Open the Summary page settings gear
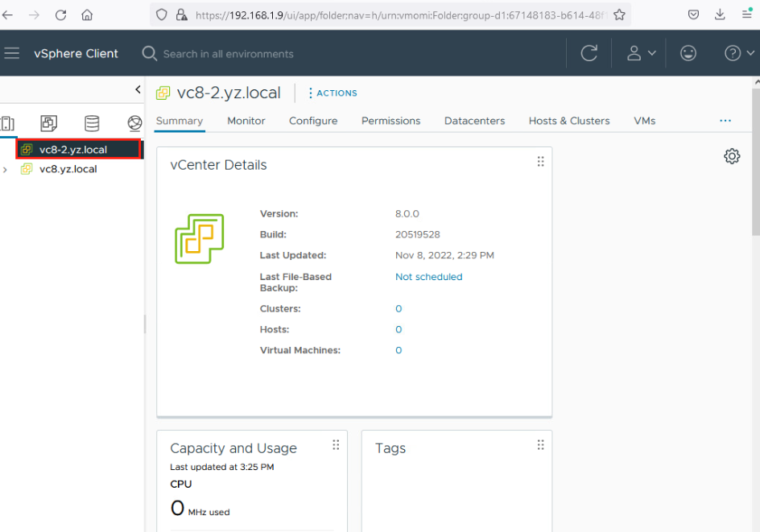Image resolution: width=760 pixels, height=532 pixels. pyautogui.click(x=732, y=155)
